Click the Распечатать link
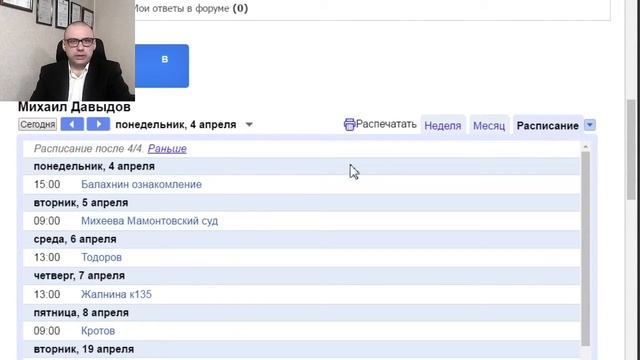The width and height of the screenshot is (640, 360). point(386,124)
